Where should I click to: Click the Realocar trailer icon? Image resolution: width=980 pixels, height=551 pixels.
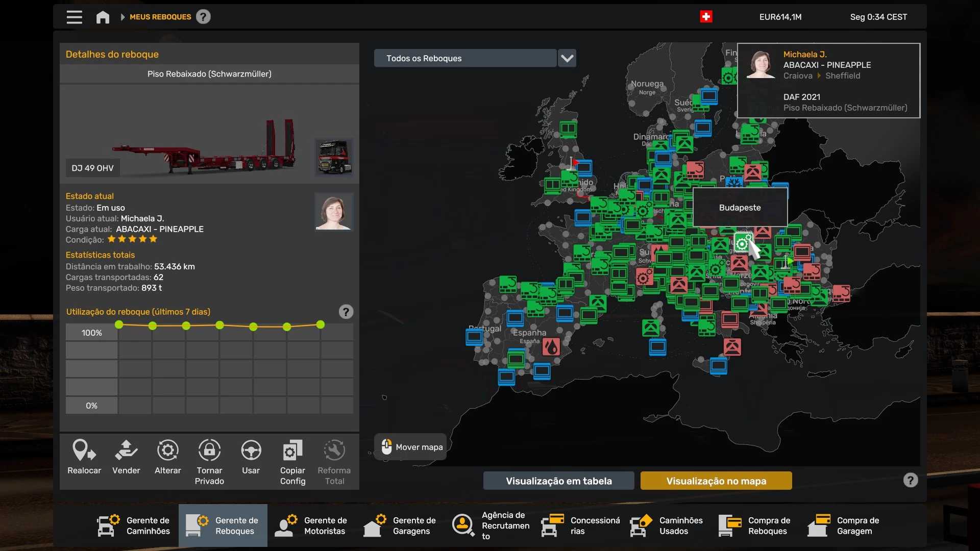coord(84,451)
